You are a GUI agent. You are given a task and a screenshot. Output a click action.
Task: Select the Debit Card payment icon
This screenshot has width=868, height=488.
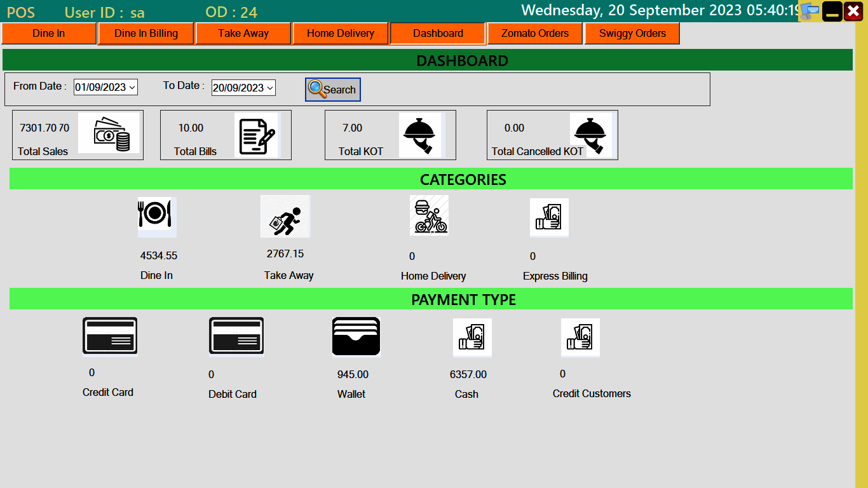click(236, 337)
